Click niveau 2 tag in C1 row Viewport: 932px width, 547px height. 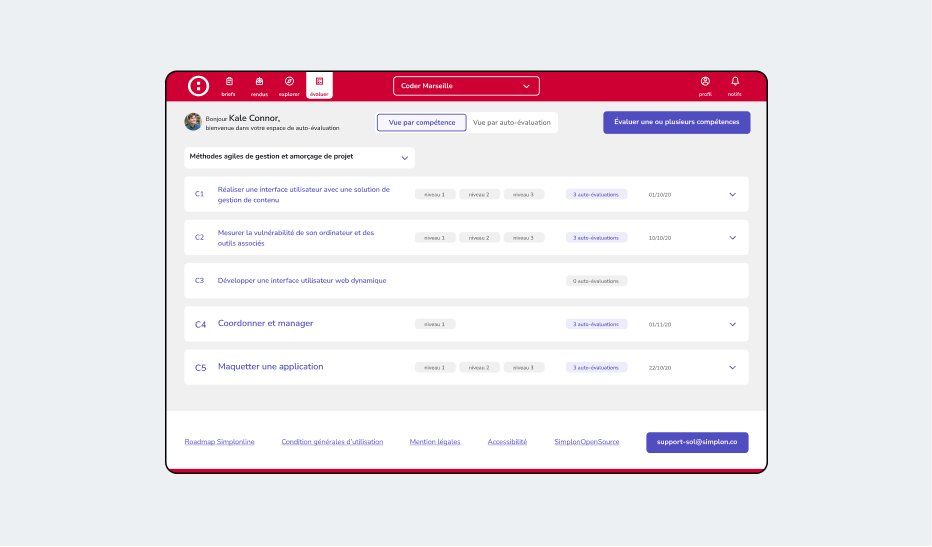pos(479,194)
